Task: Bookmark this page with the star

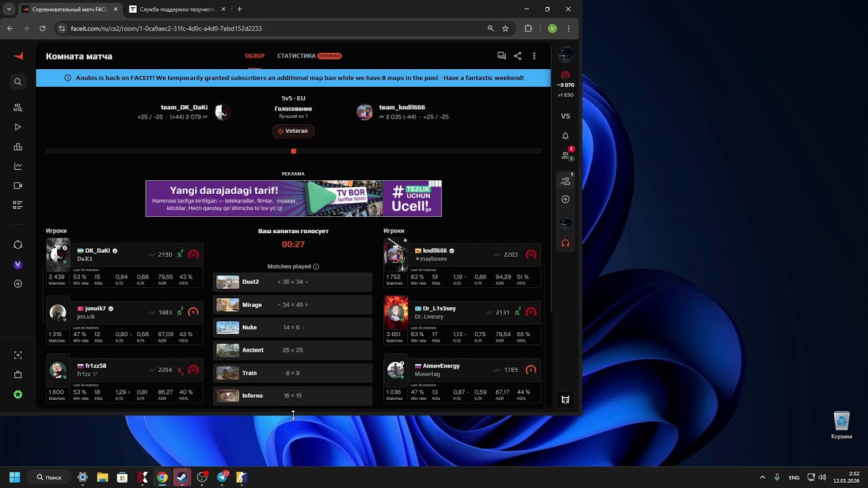Action: tap(505, 28)
